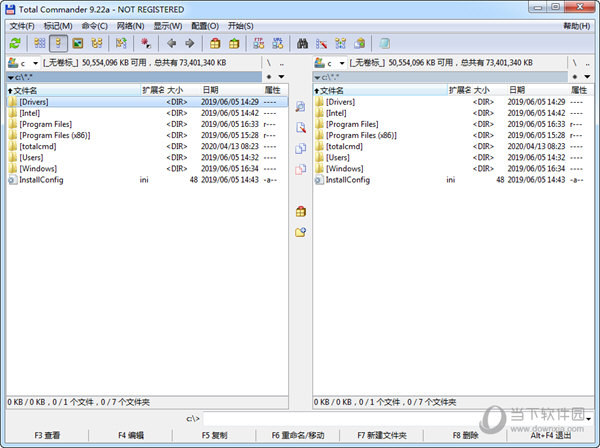Open the 网络(N) menu
The width and height of the screenshot is (600, 448).
130,25
